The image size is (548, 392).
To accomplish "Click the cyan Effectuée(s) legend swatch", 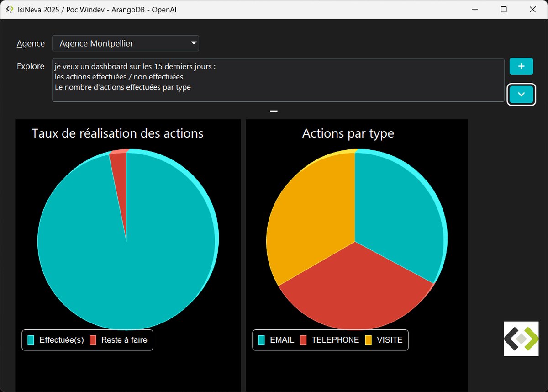I will pos(31,340).
